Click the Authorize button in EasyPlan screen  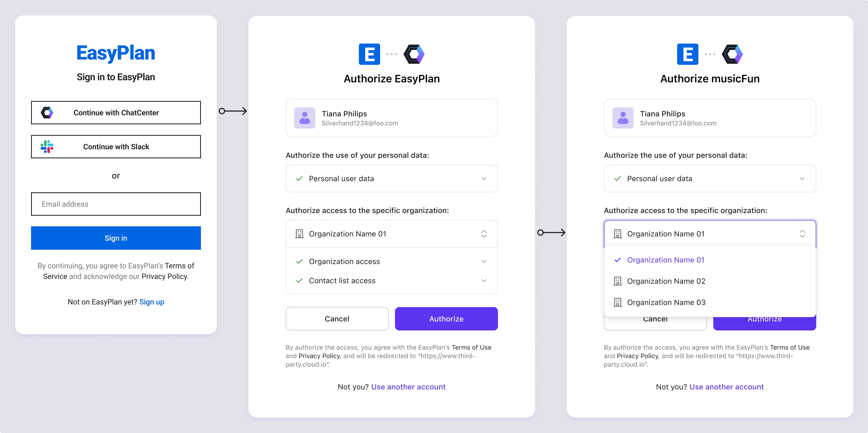pos(446,319)
